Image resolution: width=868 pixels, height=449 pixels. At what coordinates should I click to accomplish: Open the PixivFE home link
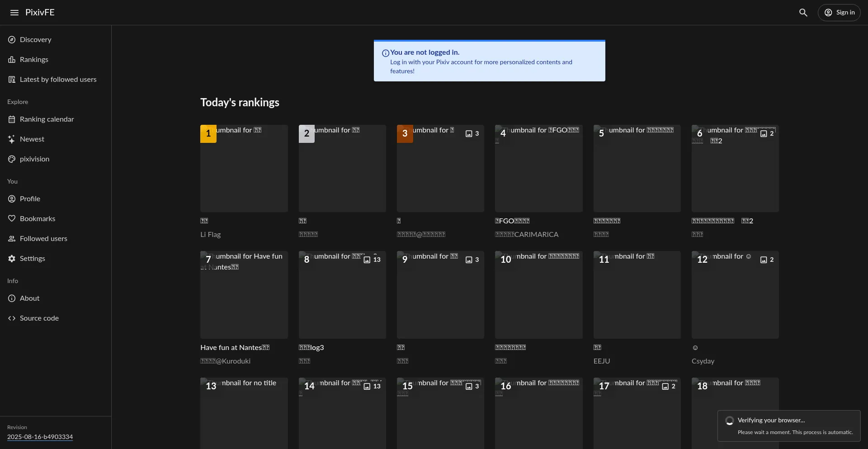coord(40,13)
